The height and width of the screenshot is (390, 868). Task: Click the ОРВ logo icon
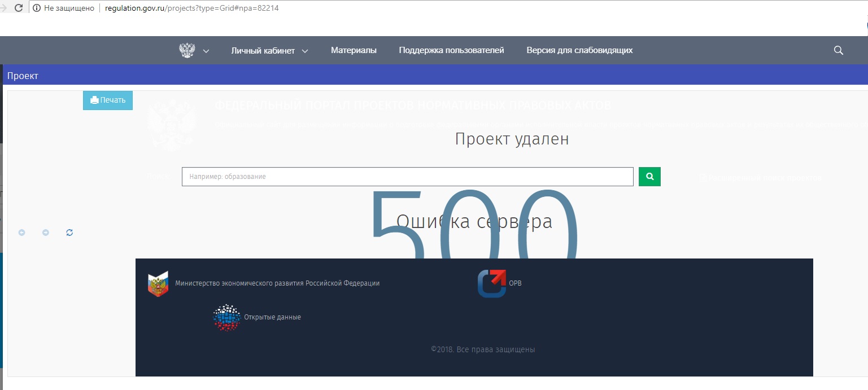(492, 283)
